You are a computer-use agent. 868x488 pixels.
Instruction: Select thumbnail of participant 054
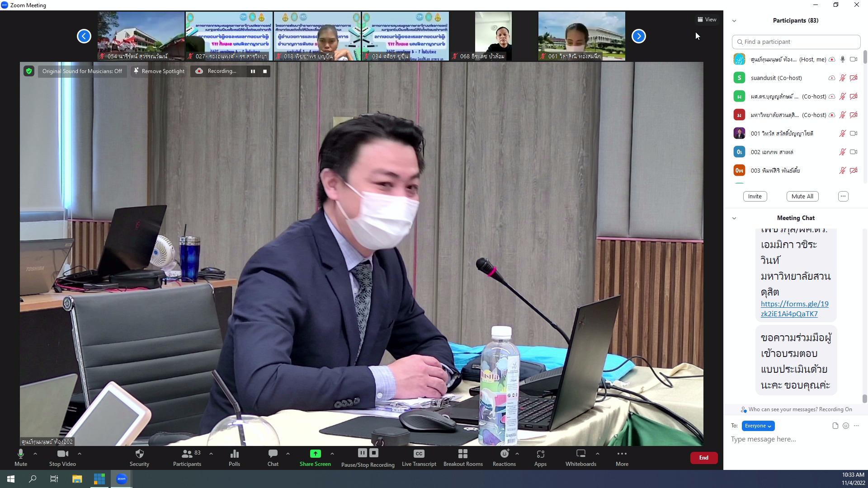coord(141,36)
